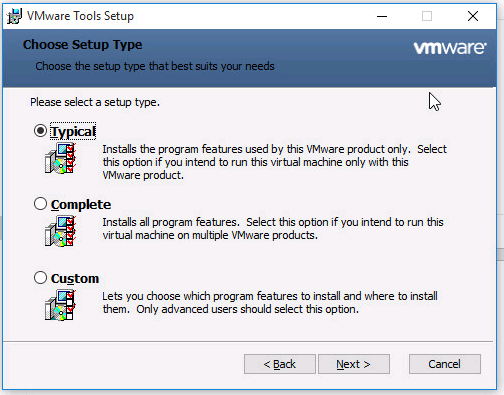
Task: Click the Custom option label
Action: [75, 278]
